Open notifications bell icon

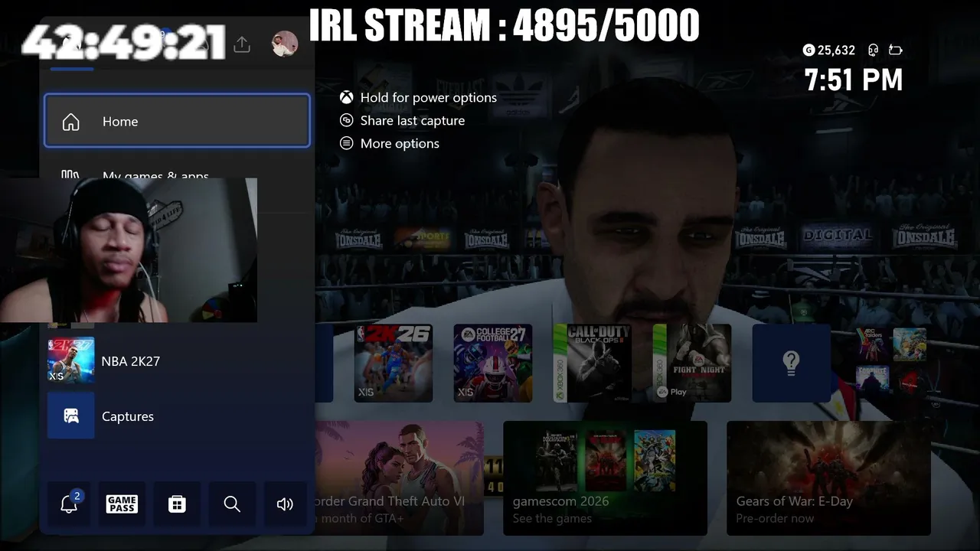click(70, 504)
